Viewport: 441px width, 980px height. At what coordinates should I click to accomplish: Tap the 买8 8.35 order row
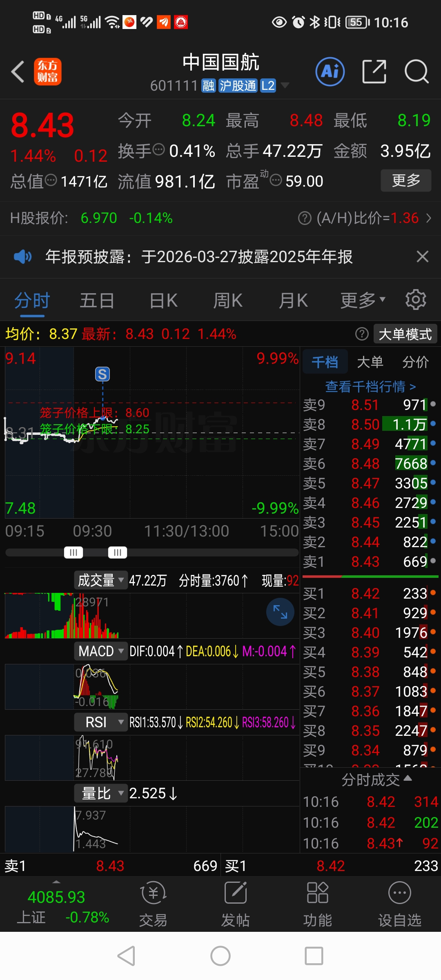click(370, 731)
